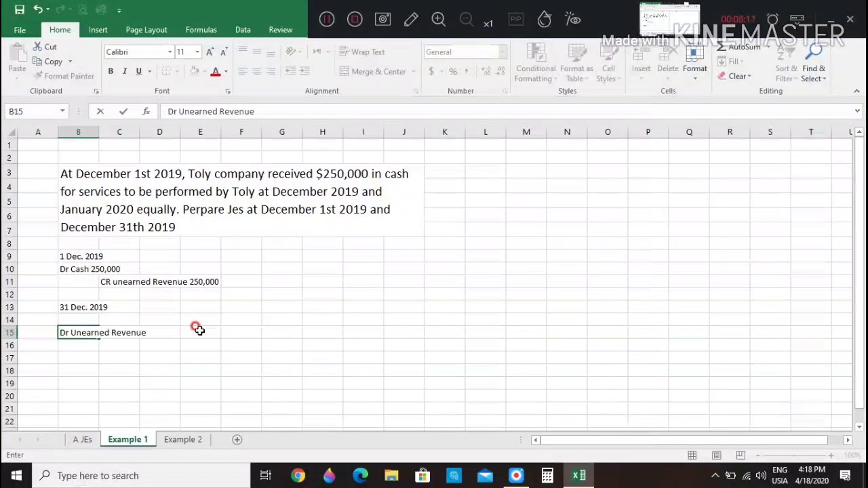
Task: Click the Paste clipboard button
Action: [x=17, y=58]
